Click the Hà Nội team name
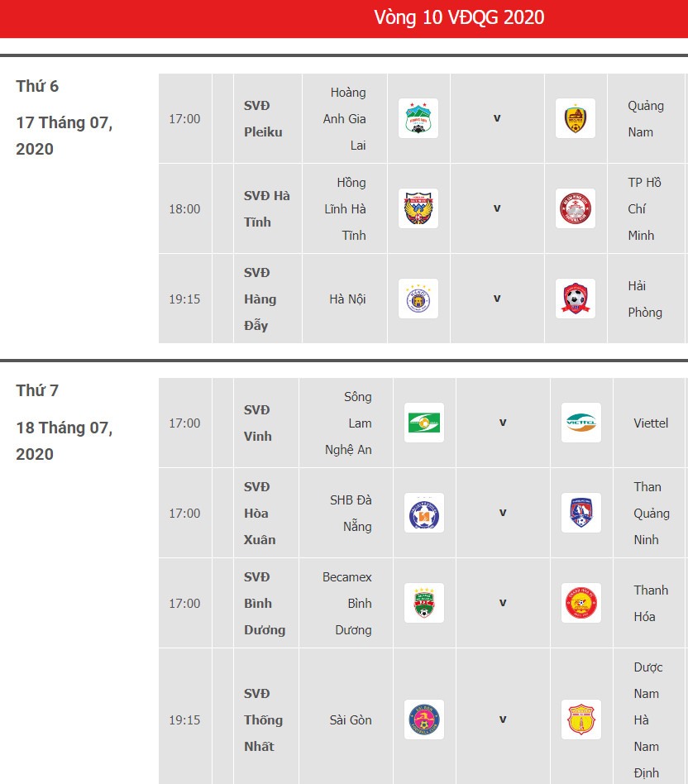The image size is (688, 784). [347, 299]
